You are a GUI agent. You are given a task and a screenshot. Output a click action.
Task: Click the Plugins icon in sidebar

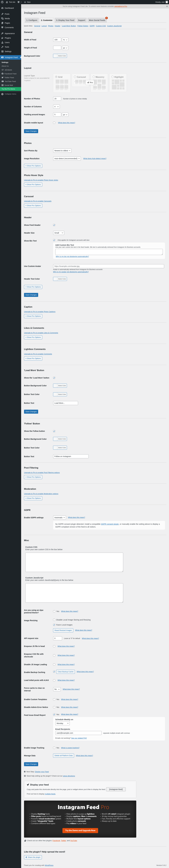click(x=2, y=38)
